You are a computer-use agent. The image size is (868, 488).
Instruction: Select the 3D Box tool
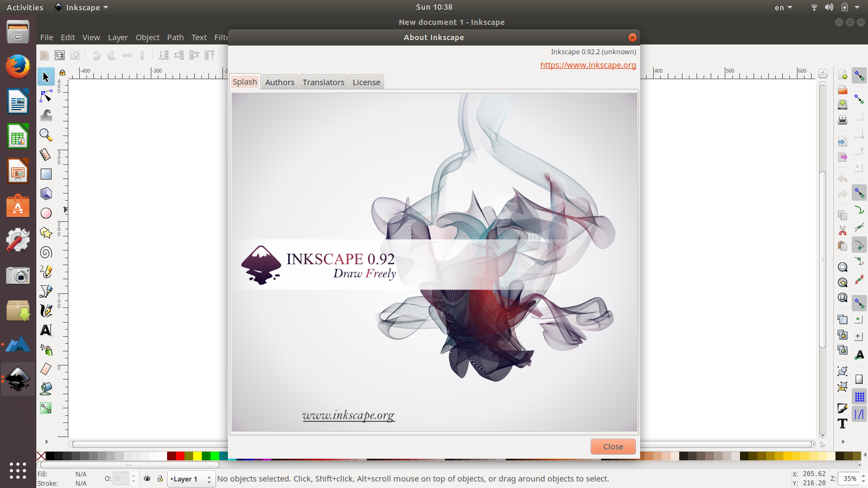click(46, 193)
